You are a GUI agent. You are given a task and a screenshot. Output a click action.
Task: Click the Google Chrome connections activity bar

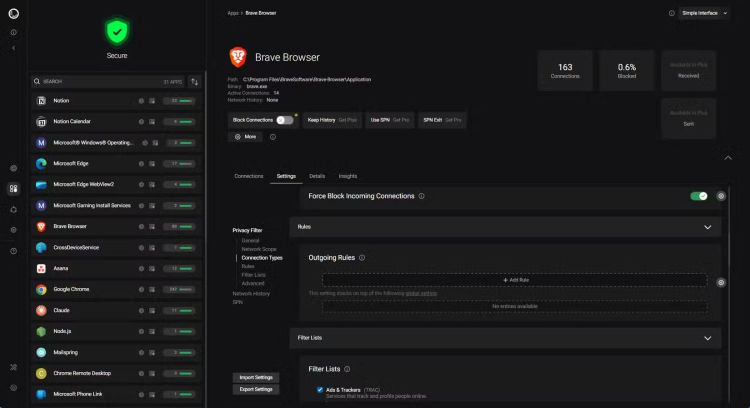(182, 290)
